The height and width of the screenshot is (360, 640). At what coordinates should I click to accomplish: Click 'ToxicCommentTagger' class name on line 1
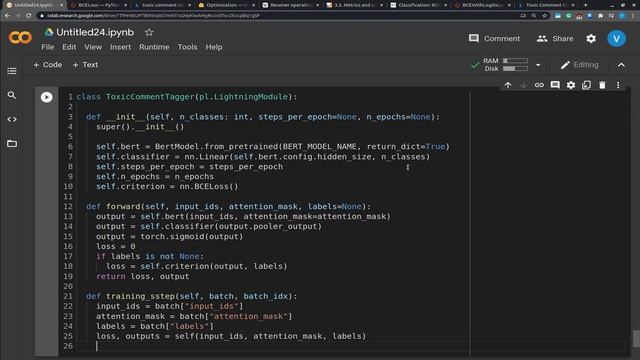[150, 97]
